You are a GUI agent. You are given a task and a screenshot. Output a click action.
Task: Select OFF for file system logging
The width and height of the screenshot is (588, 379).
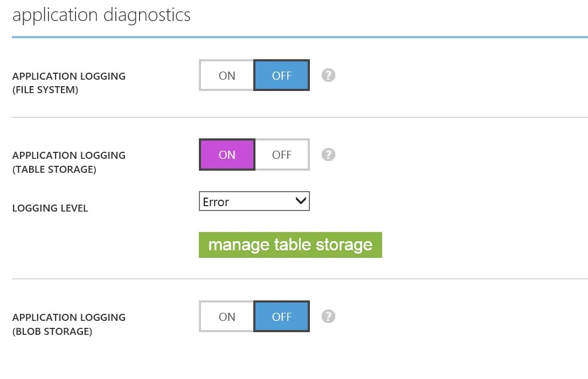[282, 75]
